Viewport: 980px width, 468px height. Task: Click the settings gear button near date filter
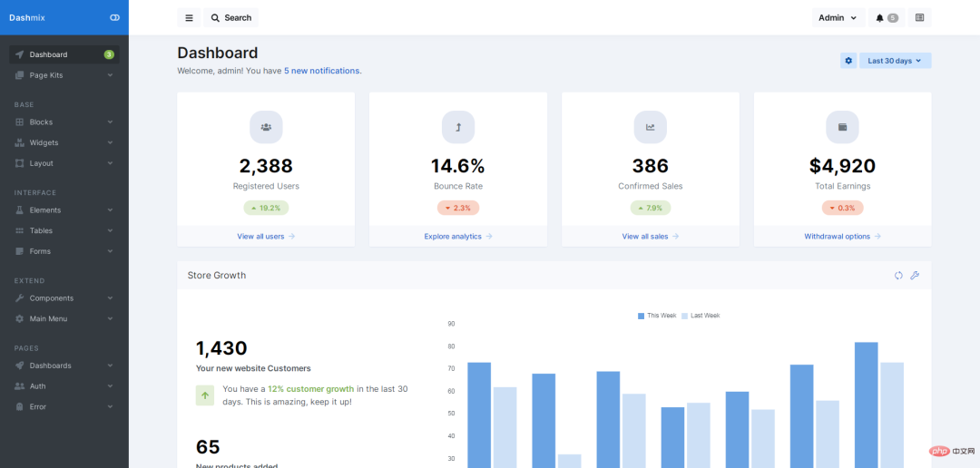coord(848,61)
